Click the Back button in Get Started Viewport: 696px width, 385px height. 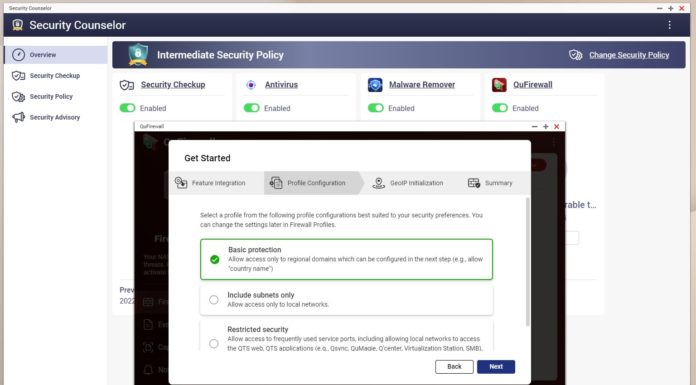pyautogui.click(x=454, y=367)
